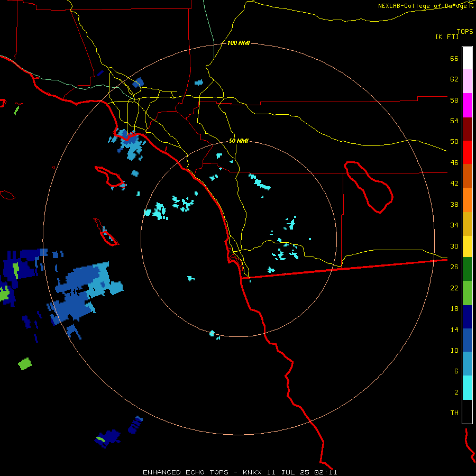Image resolution: width=476 pixels, height=476 pixels.
Task: Click the "02:11" timestamp in caption
Action: [x=326, y=472]
